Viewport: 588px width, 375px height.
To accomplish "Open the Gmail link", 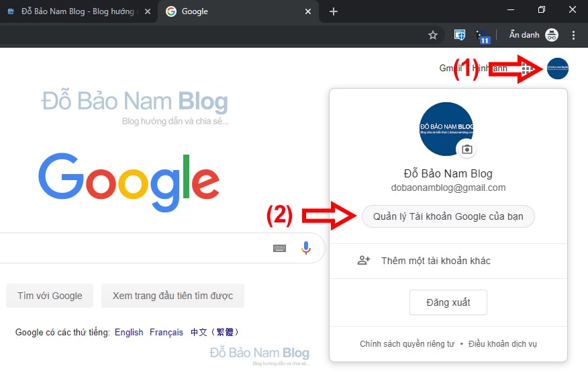I will 451,69.
